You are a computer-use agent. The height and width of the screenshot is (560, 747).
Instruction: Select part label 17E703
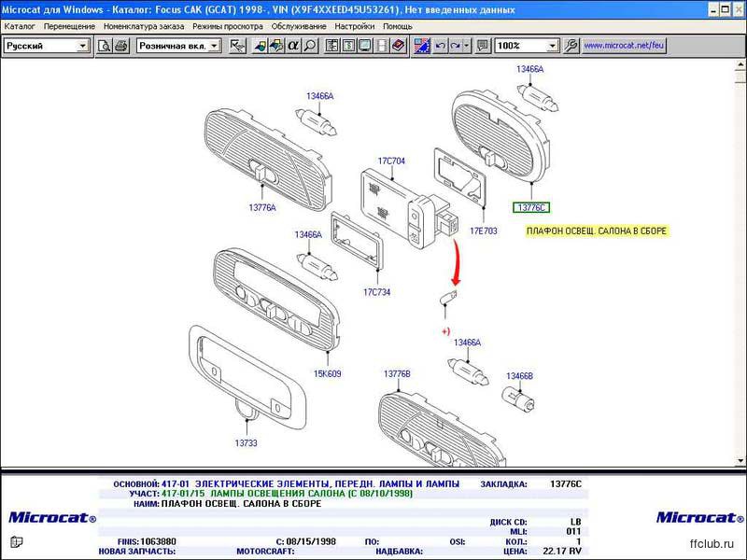[x=483, y=231]
